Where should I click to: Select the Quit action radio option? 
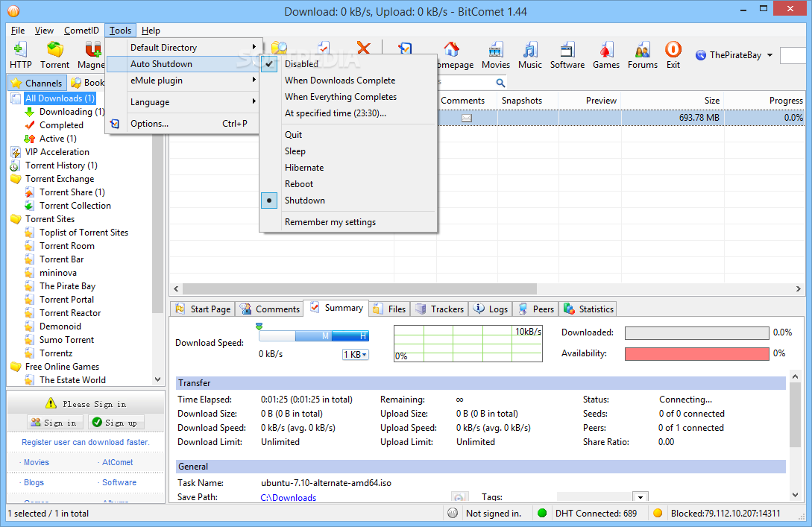pos(348,135)
